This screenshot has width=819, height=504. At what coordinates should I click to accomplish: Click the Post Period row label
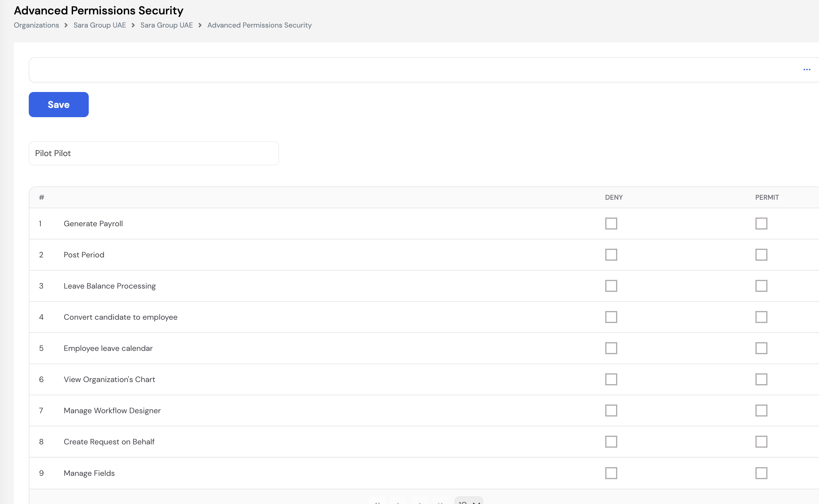click(84, 255)
